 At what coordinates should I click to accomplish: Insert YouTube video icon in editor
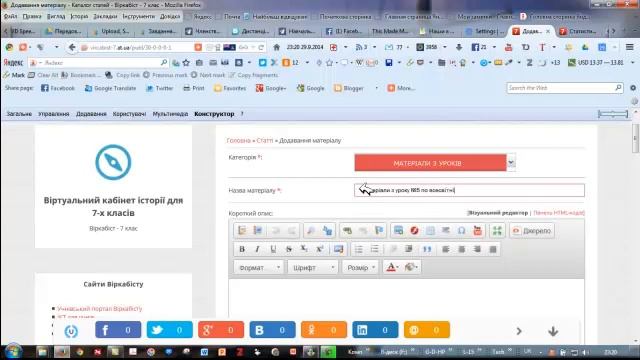coord(477,231)
